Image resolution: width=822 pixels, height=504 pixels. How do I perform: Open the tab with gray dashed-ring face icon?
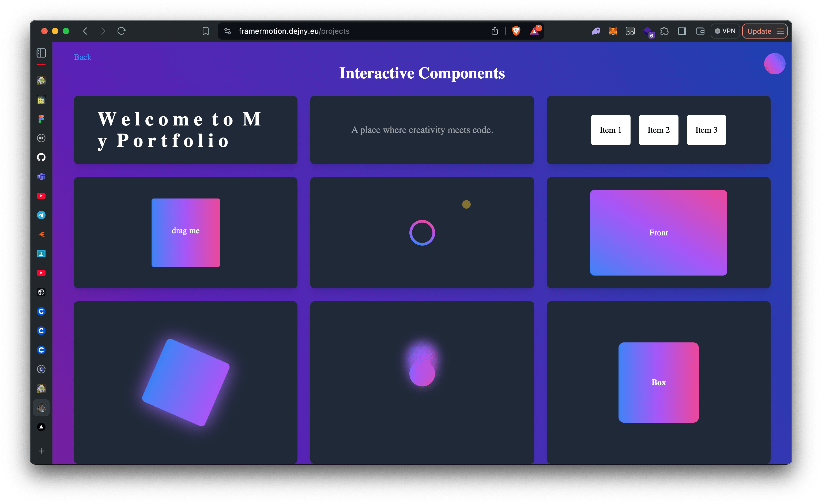tap(41, 138)
